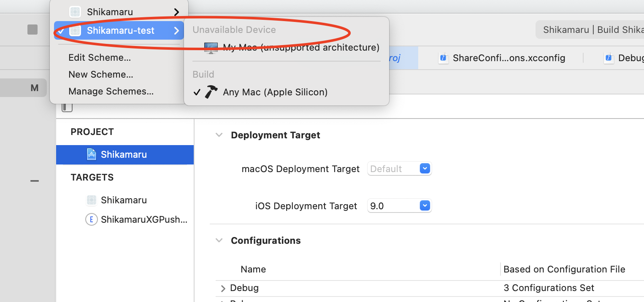The image size is (644, 302).
Task: Click the ShikamaruXGPush extension target icon
Action: pos(91,219)
